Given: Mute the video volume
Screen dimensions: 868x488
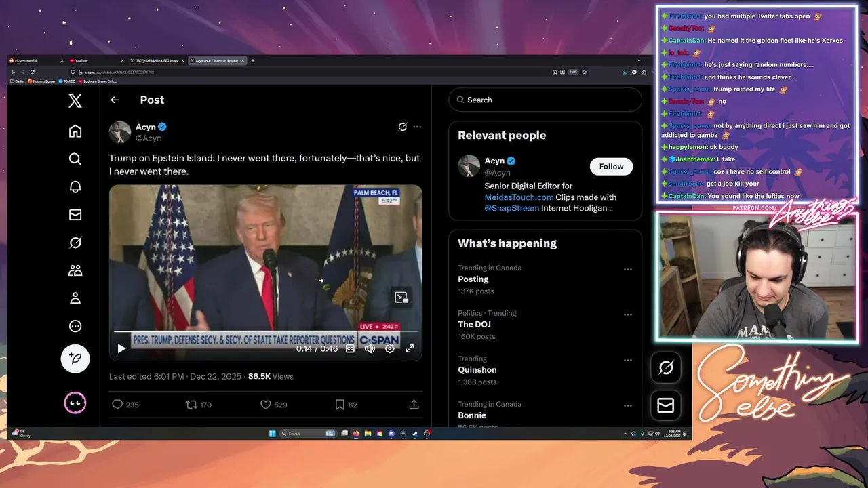Looking at the screenshot, I should 370,348.
